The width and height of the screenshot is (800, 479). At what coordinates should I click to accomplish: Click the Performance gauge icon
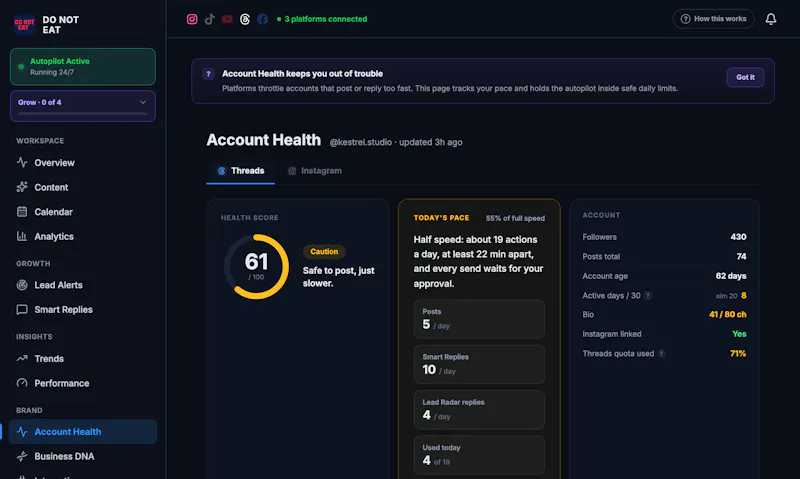tap(22, 383)
